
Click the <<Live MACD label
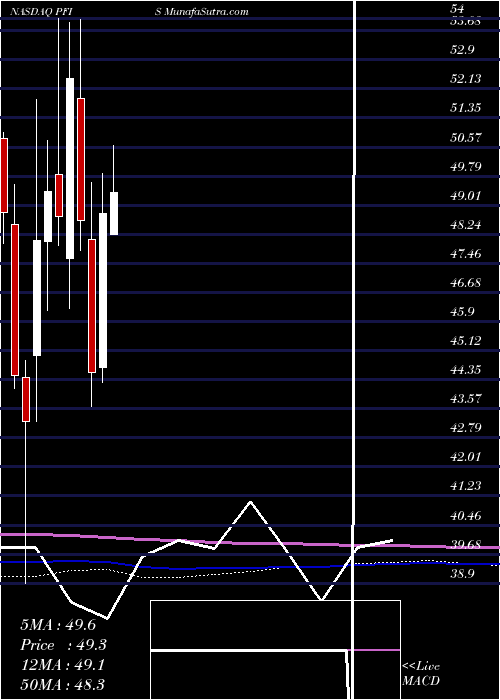click(x=421, y=674)
